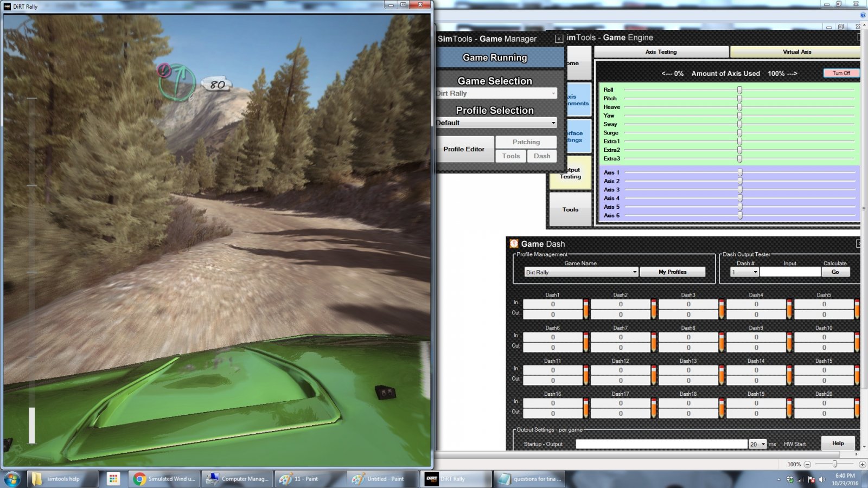Click the pencil edit icon for Dash16

(586, 408)
